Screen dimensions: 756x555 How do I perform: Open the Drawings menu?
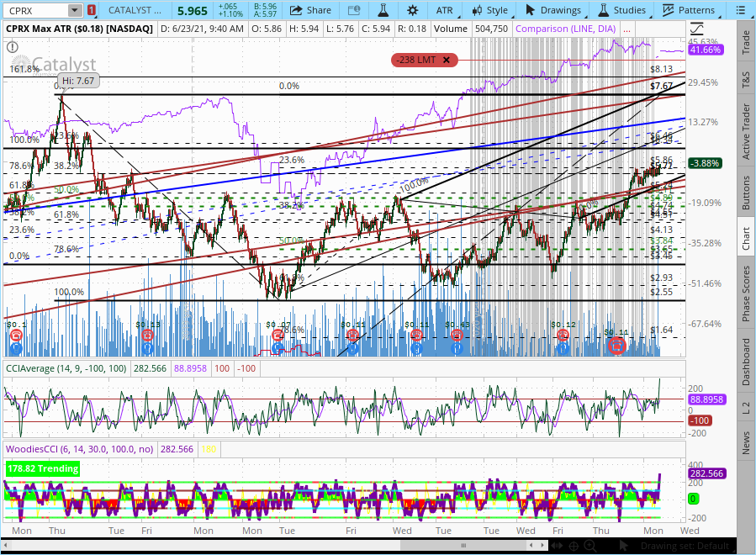coord(552,10)
